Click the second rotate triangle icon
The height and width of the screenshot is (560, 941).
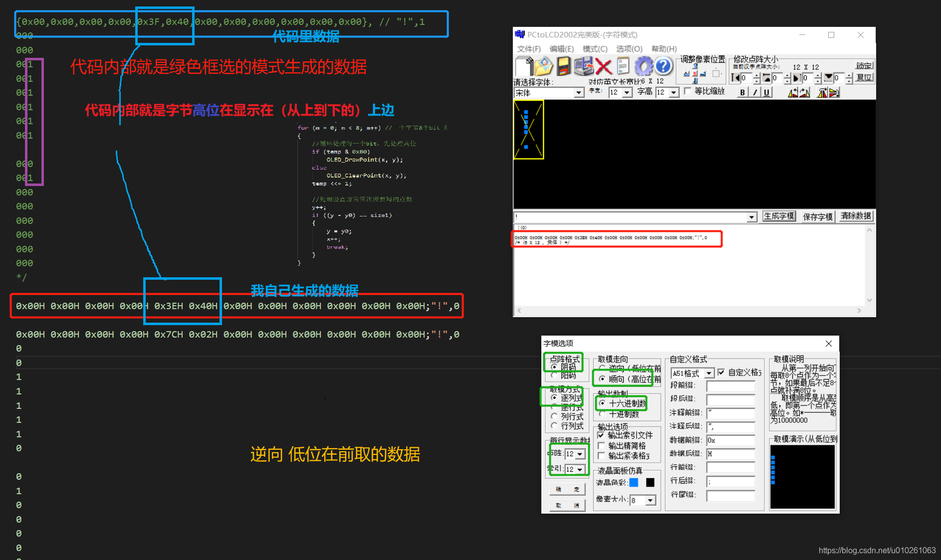tap(804, 92)
